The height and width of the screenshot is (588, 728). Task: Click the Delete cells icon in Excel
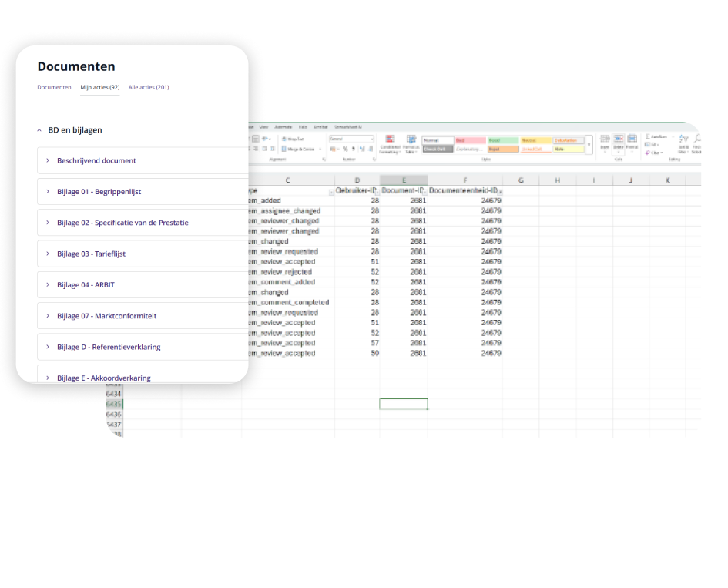(619, 139)
